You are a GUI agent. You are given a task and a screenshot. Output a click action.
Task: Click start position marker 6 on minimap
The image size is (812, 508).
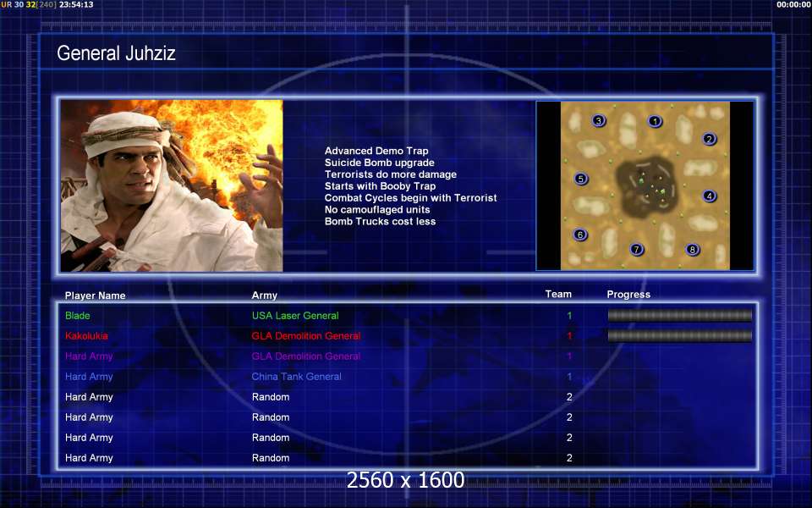click(x=580, y=235)
